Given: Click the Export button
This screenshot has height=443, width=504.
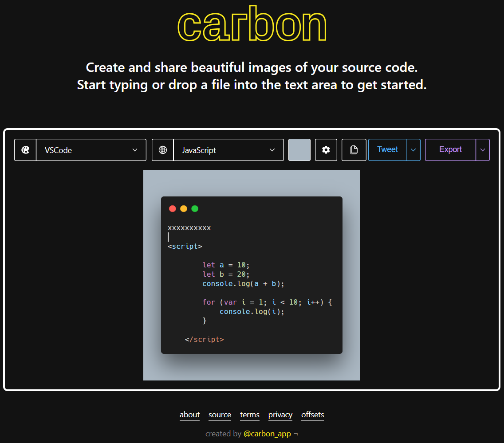Looking at the screenshot, I should (450, 150).
